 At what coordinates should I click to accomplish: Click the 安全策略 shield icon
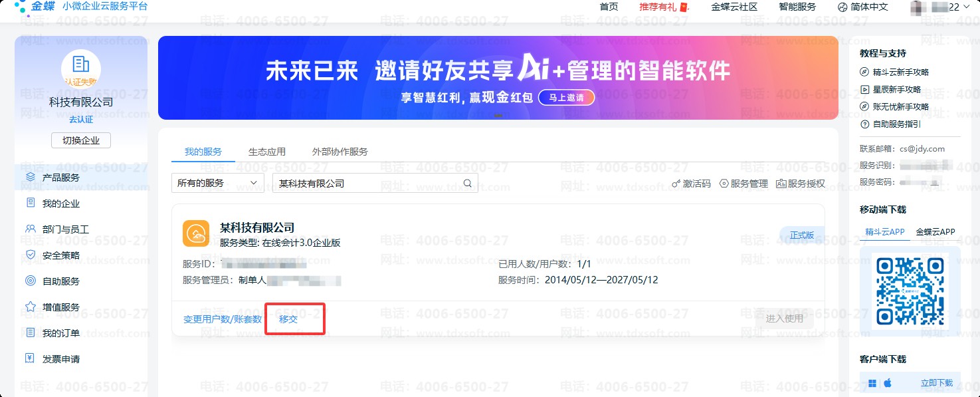tap(30, 255)
